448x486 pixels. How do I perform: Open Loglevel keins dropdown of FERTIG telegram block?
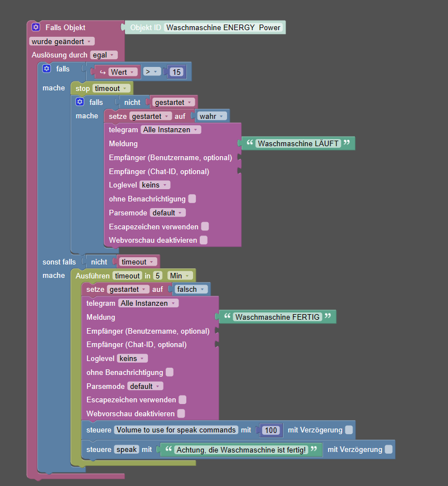pos(132,359)
